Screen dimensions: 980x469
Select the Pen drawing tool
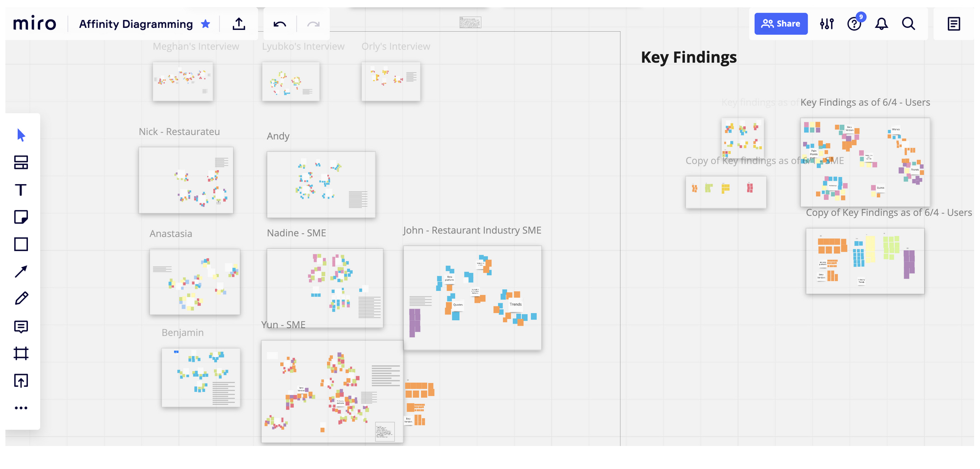(x=22, y=299)
